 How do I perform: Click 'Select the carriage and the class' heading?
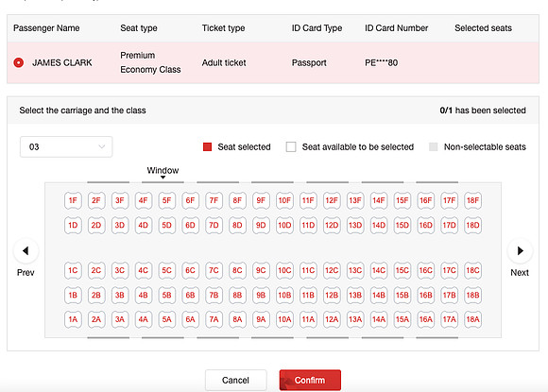coord(82,111)
